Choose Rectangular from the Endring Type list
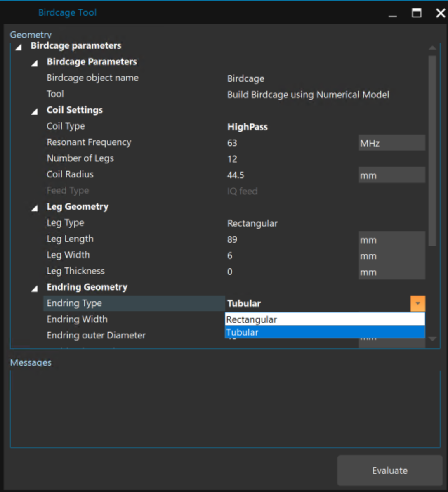The image size is (448, 492). coord(324,319)
